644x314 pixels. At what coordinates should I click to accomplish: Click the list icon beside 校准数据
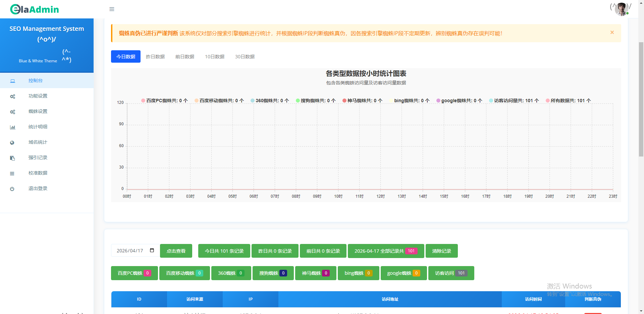click(12, 174)
